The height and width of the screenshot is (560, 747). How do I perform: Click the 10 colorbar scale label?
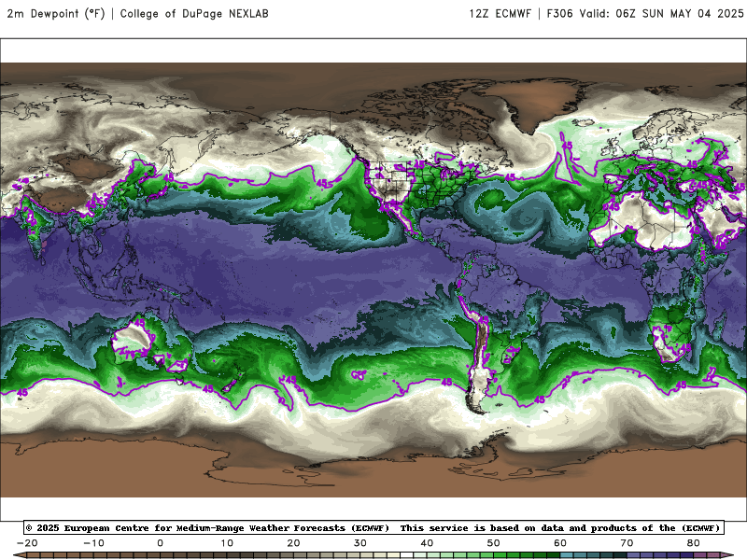tap(227, 543)
